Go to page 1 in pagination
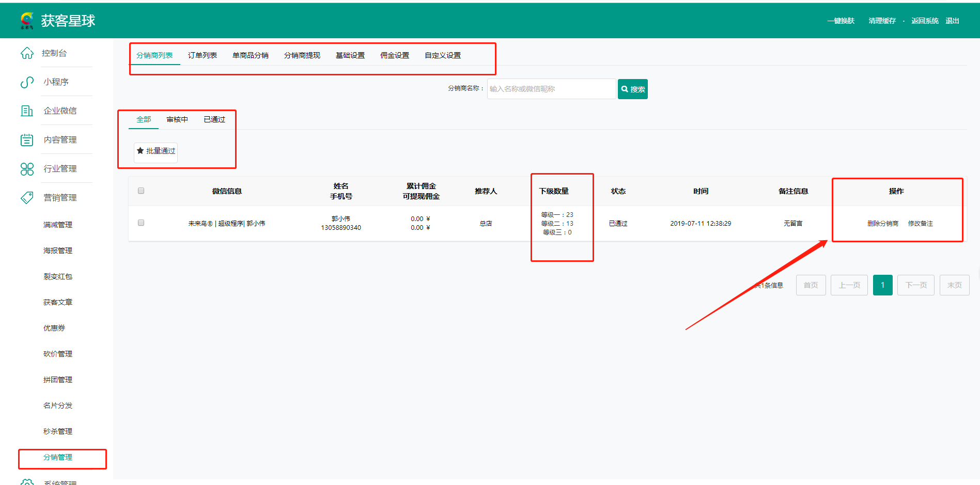This screenshot has height=485, width=980. pyautogui.click(x=882, y=285)
